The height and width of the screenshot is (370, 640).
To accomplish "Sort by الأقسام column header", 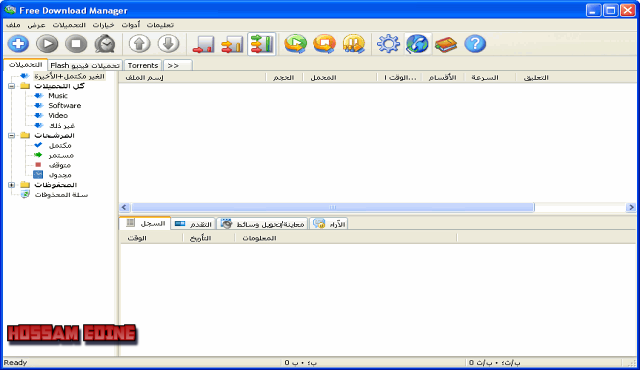I will click(442, 78).
